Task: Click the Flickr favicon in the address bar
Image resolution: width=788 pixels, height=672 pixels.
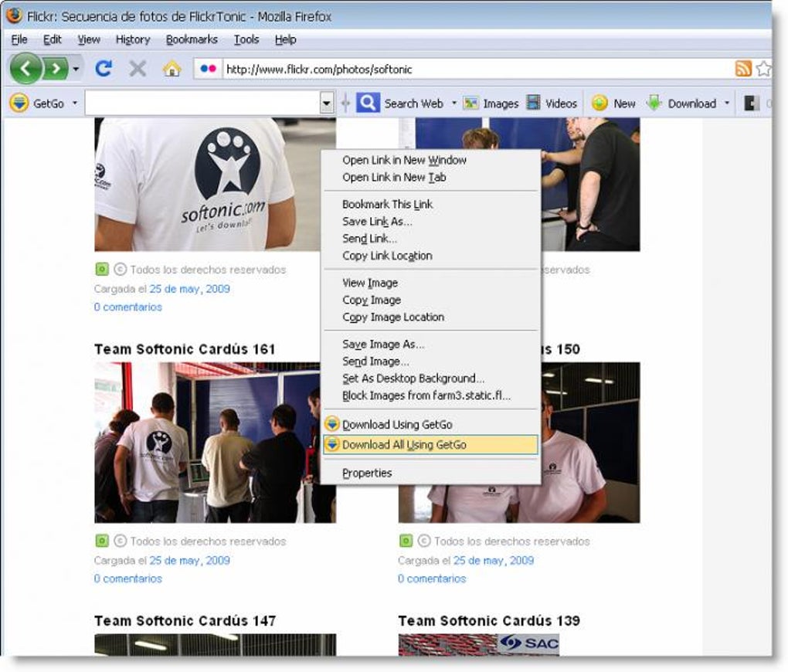Action: pos(208,69)
